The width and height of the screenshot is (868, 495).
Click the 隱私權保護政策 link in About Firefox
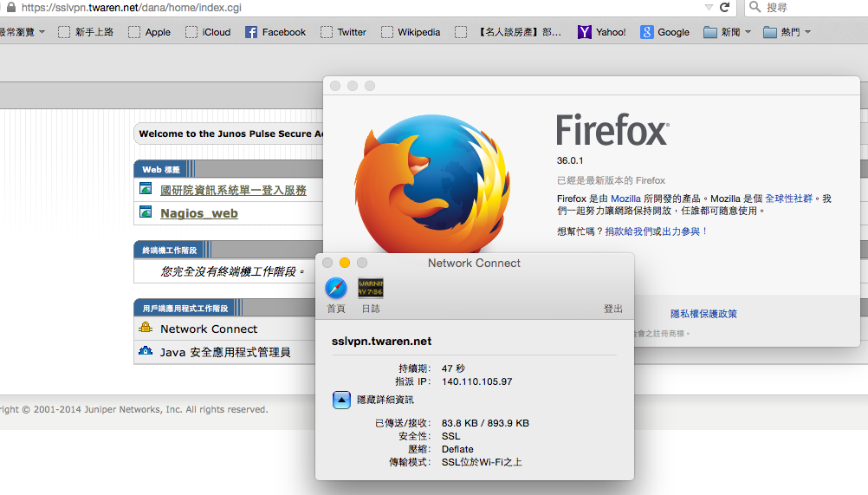[703, 314]
